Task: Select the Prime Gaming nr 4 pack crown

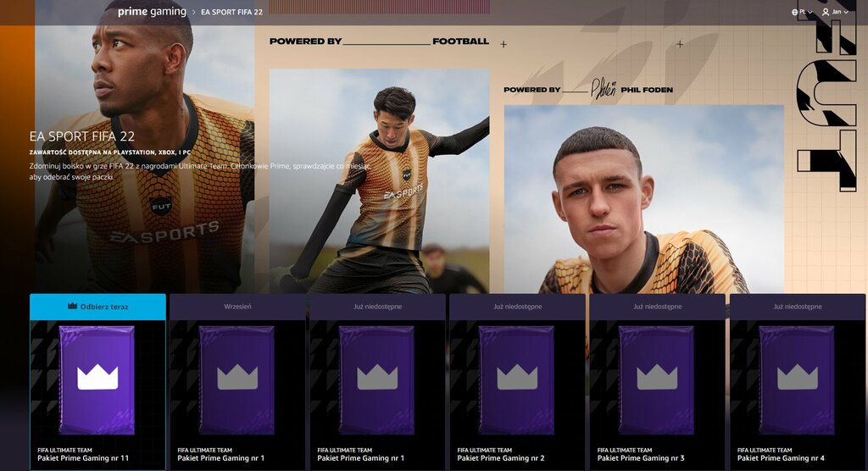Action: (x=798, y=378)
